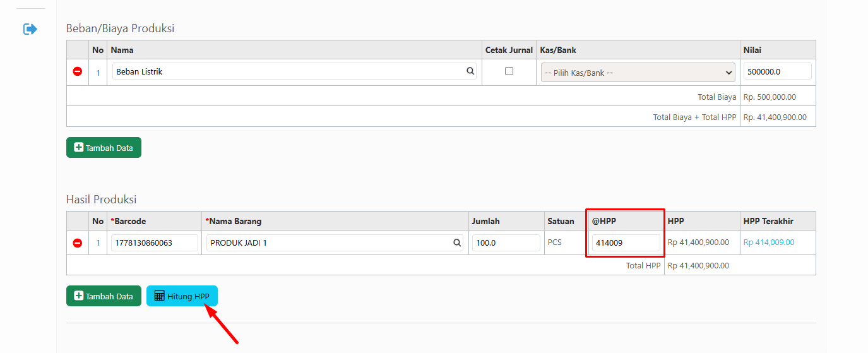Screen dimensions: 868x353
Task: Click the HPP Terakhir value Rp 414,009.00
Action: point(768,242)
